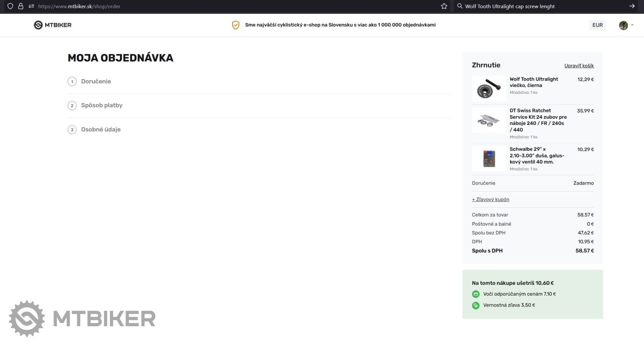Open the user avatar menu
The image size is (644, 344).
coord(625,25)
